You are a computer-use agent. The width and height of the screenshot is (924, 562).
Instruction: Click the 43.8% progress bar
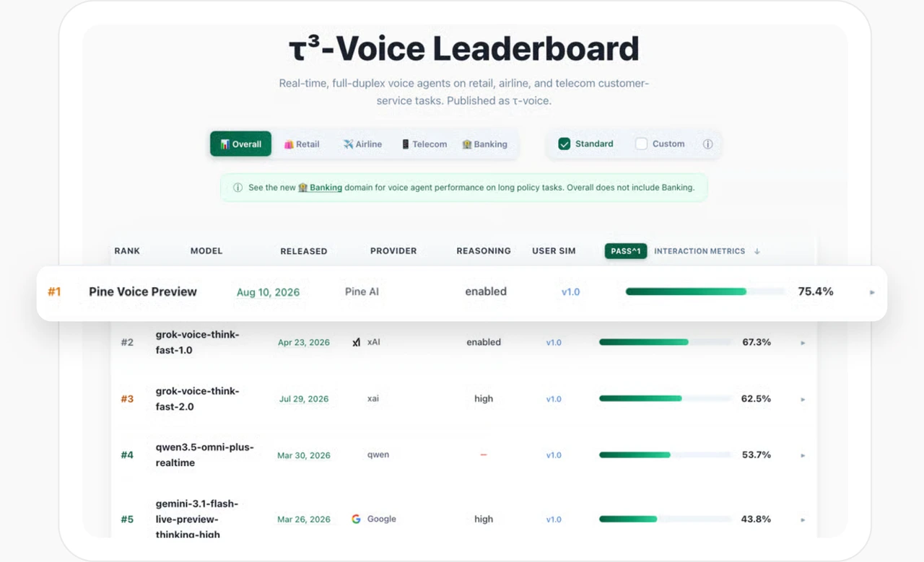[665, 519]
